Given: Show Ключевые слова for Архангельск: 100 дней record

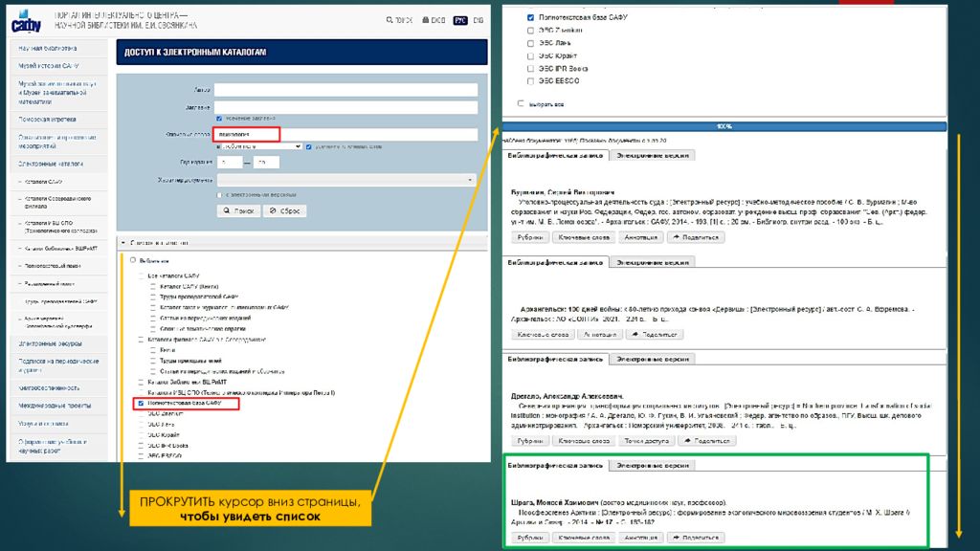Looking at the screenshot, I should (x=543, y=334).
